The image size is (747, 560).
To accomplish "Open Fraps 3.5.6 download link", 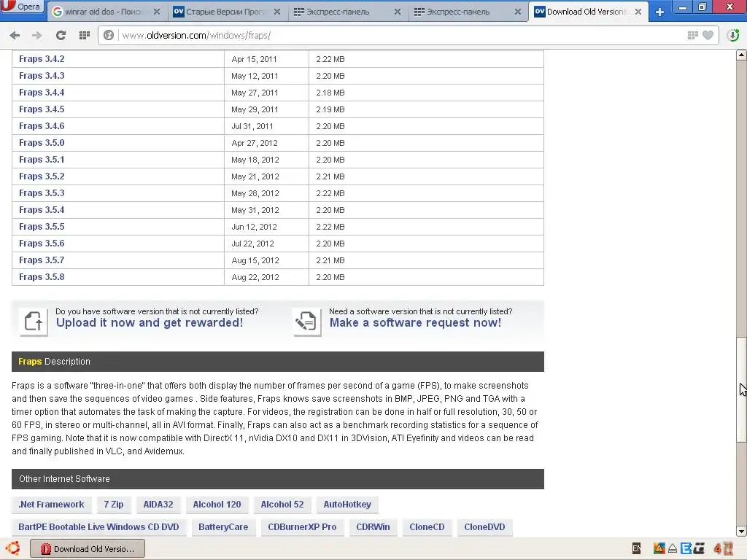I will [x=42, y=244].
